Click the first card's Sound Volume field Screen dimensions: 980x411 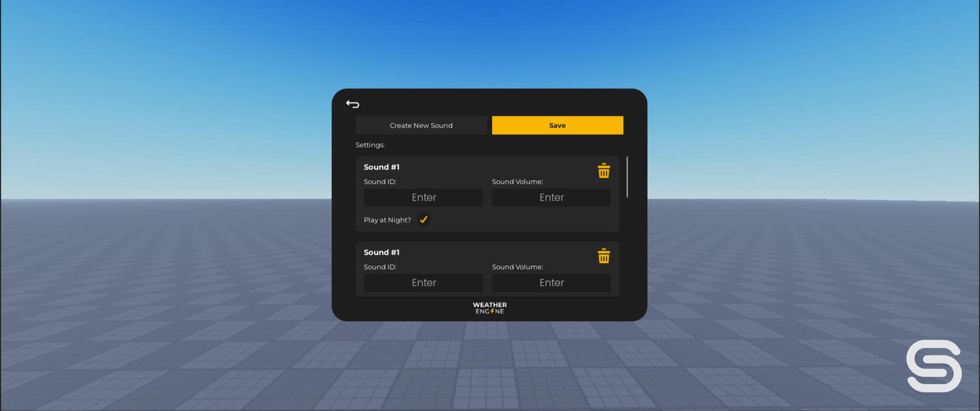pyautogui.click(x=551, y=198)
